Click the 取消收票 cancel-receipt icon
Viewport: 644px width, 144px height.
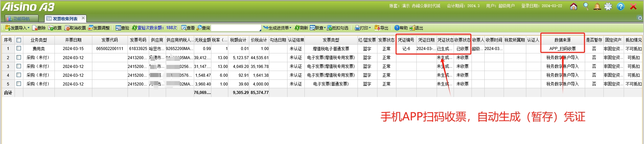(75, 28)
